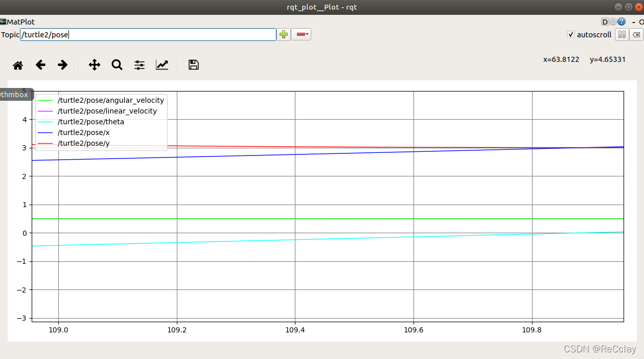Screen dimensions: 644x359
Task: Click the Topic input field
Action: (x=148, y=34)
